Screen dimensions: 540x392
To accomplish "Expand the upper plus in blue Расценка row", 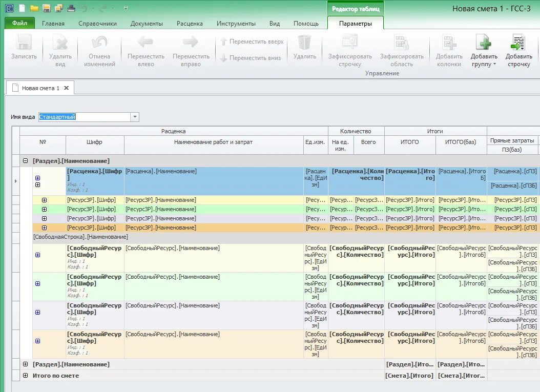I will (x=37, y=178).
